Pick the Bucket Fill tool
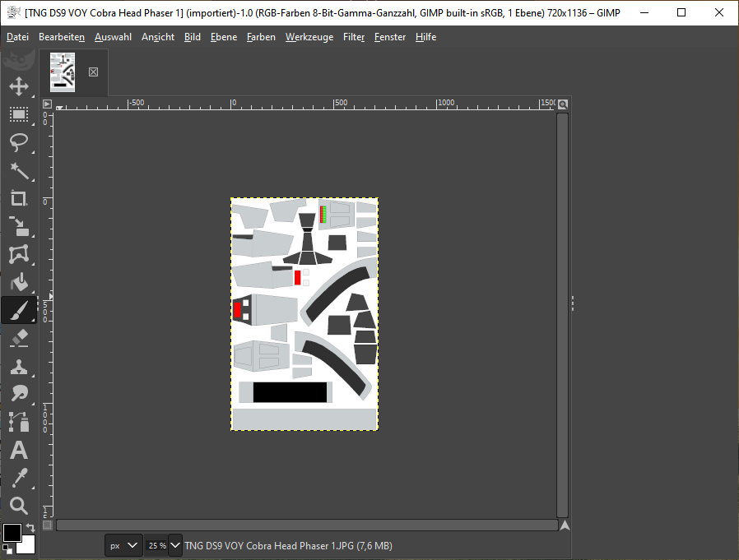 click(x=19, y=283)
